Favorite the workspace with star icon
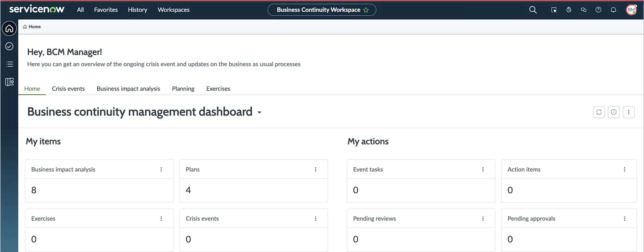Screen dimensions: 644x252 pos(366,10)
